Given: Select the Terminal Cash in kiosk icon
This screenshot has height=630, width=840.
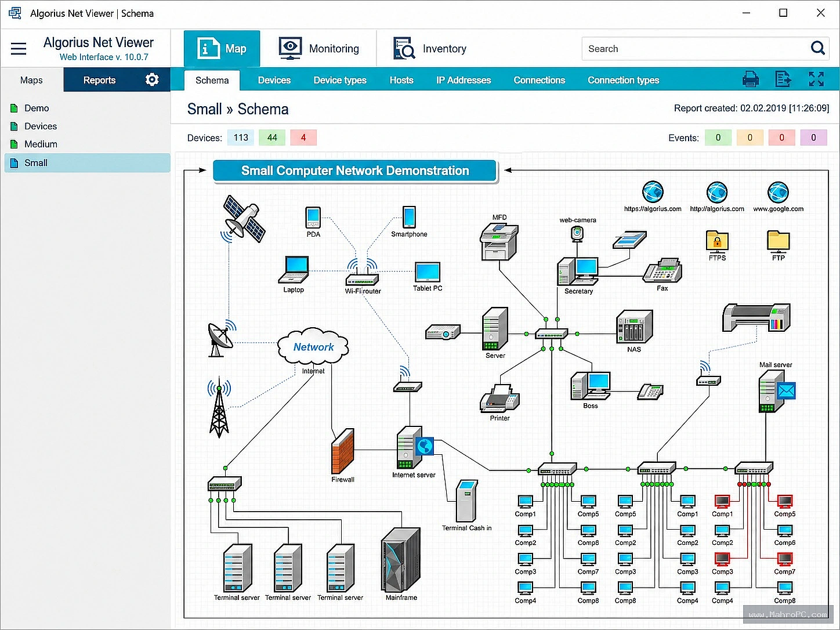Looking at the screenshot, I should click(x=466, y=501).
